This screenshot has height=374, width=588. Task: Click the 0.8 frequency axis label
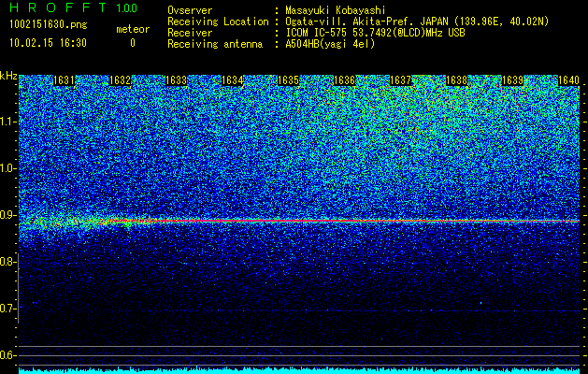click(7, 262)
